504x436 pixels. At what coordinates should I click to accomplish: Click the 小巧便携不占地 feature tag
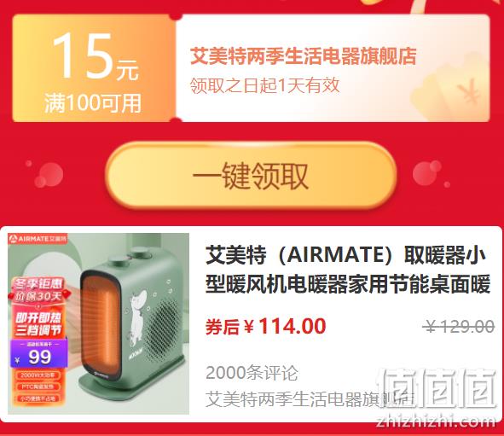click(x=38, y=398)
